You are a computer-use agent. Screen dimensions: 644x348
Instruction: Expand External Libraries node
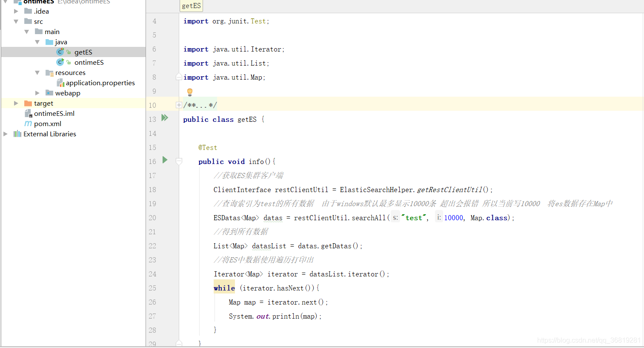[x=6, y=134]
